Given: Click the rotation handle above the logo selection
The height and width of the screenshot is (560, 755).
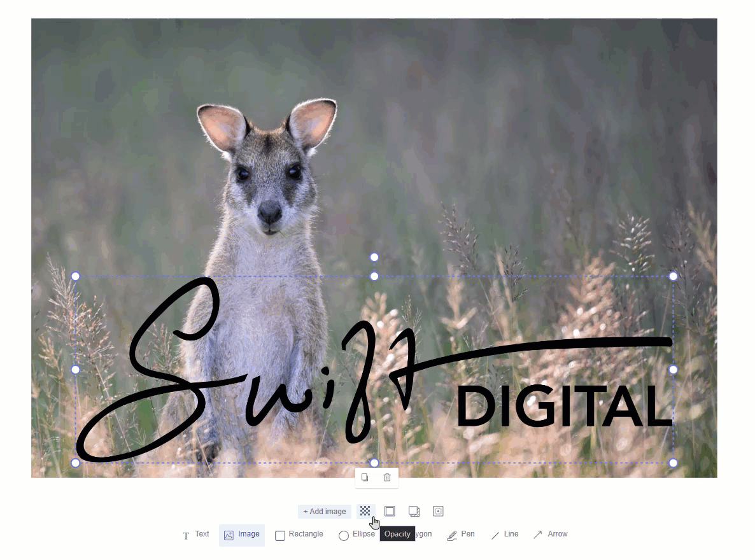Looking at the screenshot, I should coord(374,257).
